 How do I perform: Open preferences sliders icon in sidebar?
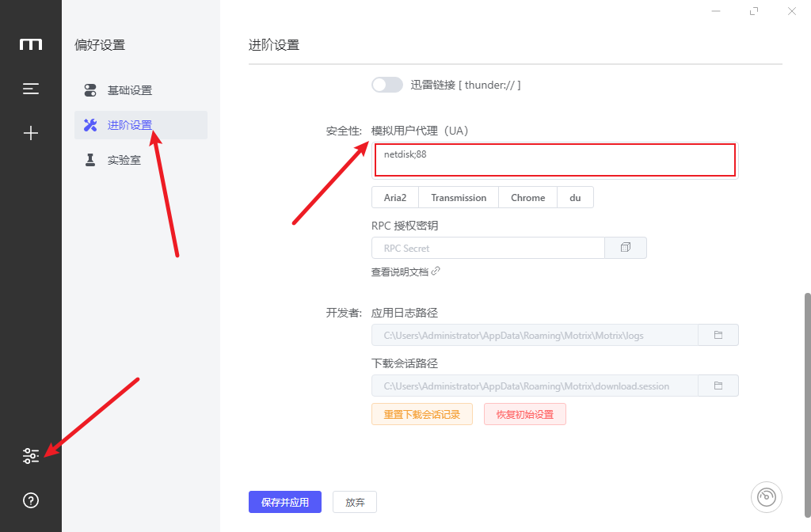click(31, 456)
